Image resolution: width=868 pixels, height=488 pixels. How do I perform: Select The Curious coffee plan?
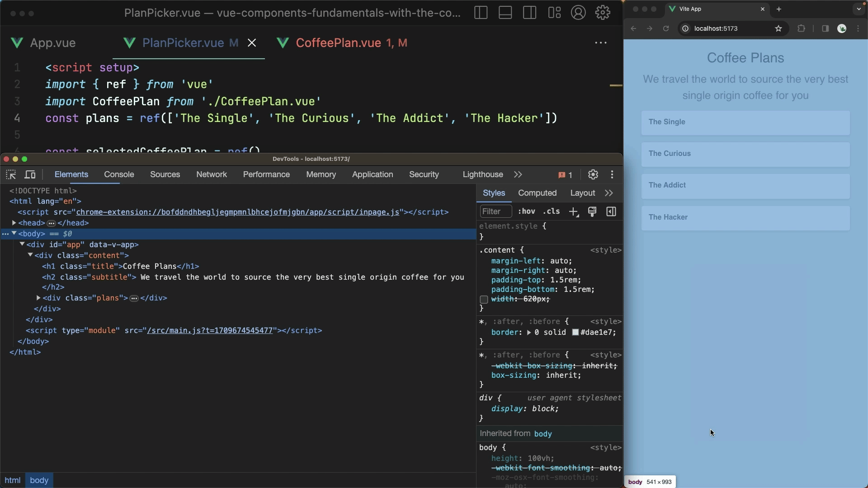coord(745,154)
